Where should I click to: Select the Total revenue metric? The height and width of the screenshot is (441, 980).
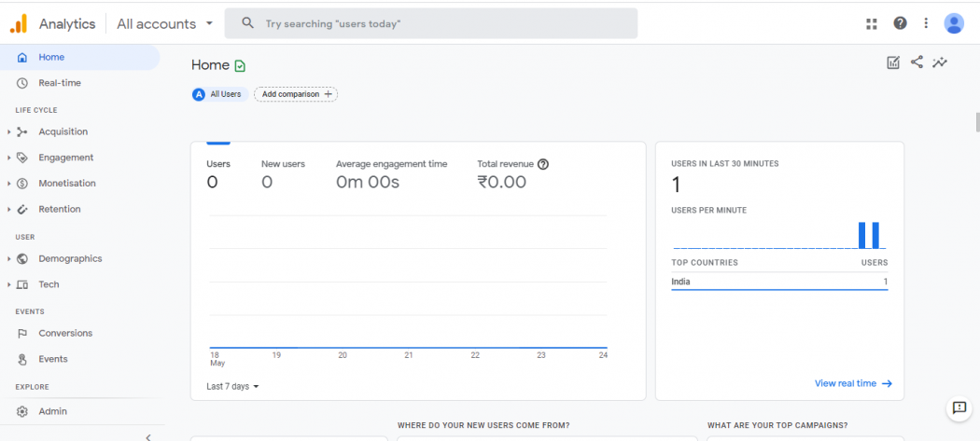pos(512,173)
